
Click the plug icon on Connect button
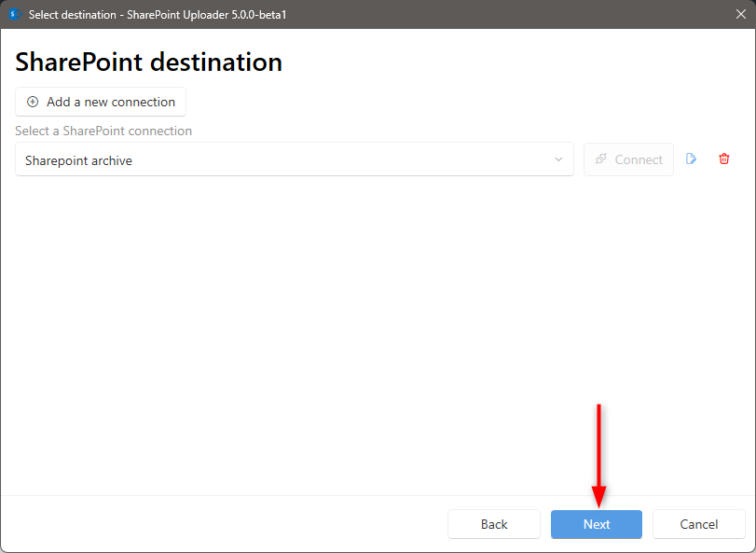pos(601,159)
